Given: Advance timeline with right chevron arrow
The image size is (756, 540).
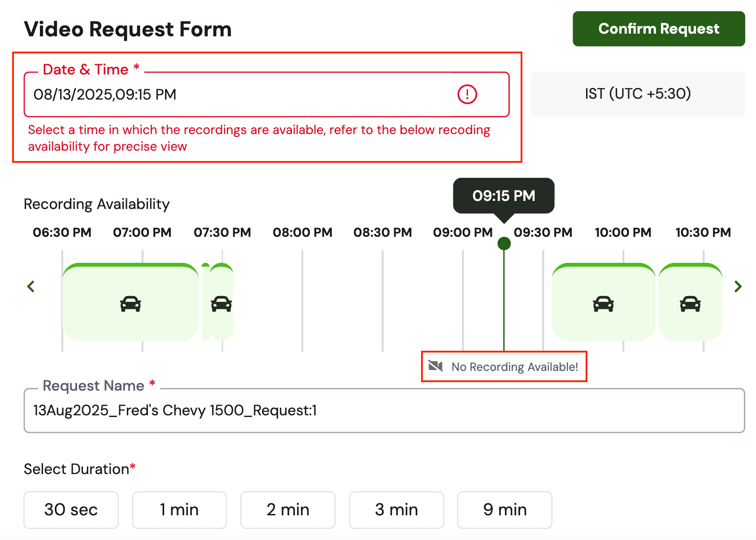Looking at the screenshot, I should tap(738, 286).
